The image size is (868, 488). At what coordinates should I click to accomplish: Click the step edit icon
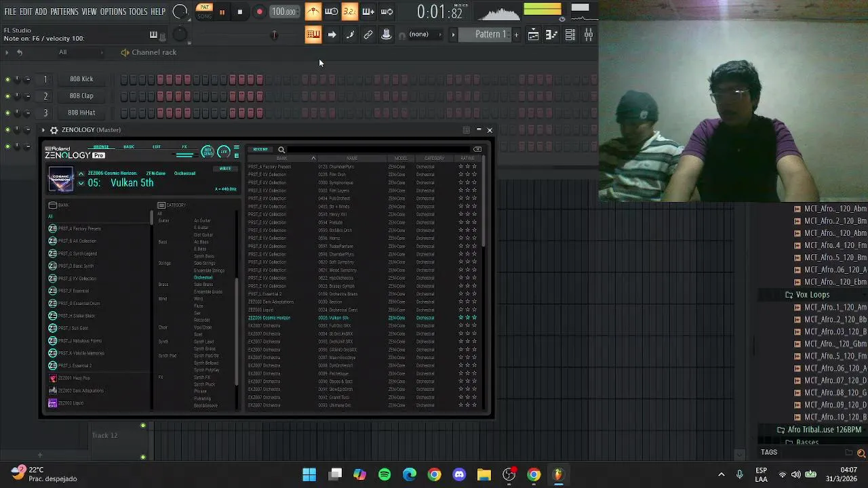[350, 35]
